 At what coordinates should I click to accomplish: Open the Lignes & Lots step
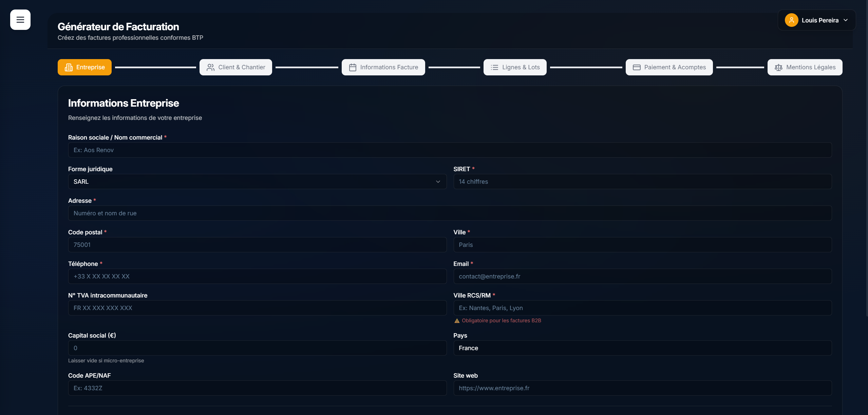click(x=521, y=67)
